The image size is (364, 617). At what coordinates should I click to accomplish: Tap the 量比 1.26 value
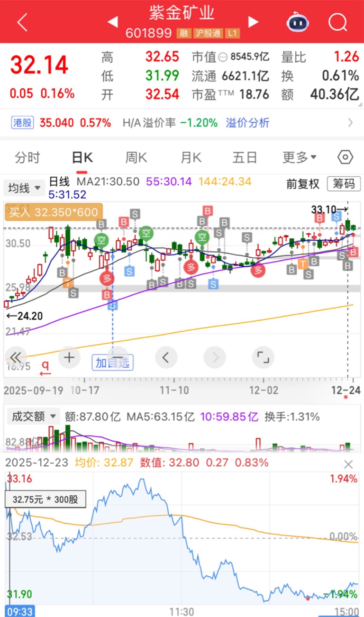tap(320, 57)
